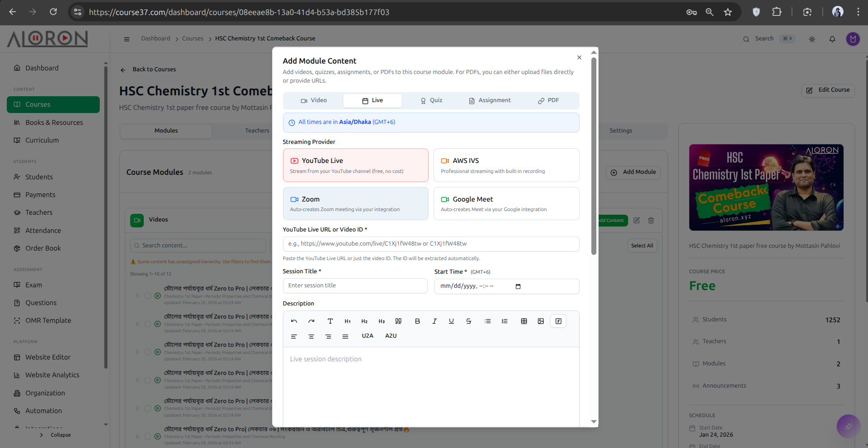This screenshot has width=868, height=448.
Task: Apply Heading 2 (H2) formatting
Action: tap(365, 321)
